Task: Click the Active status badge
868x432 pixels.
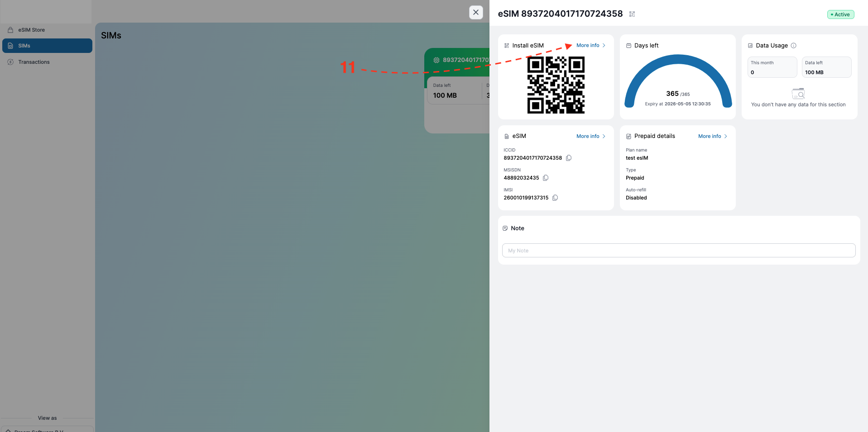Action: [840, 14]
